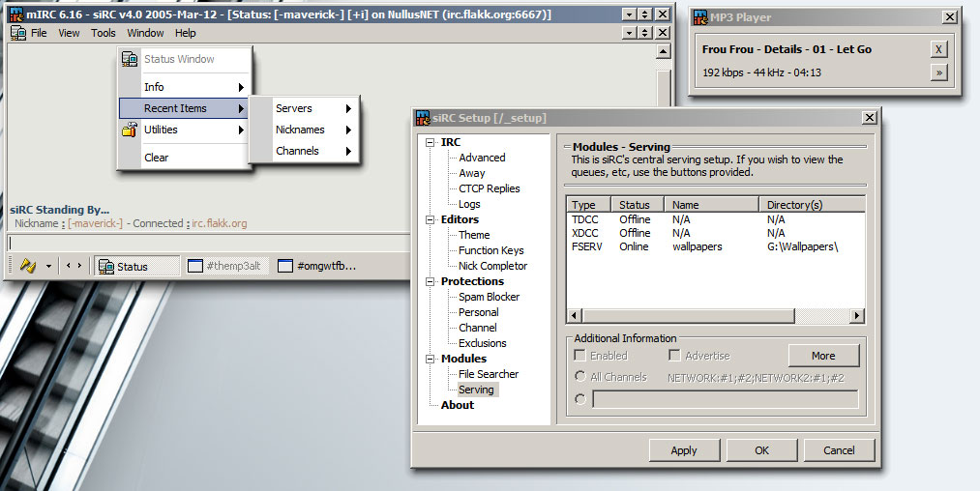Select the FSERV row in serving list

click(716, 246)
